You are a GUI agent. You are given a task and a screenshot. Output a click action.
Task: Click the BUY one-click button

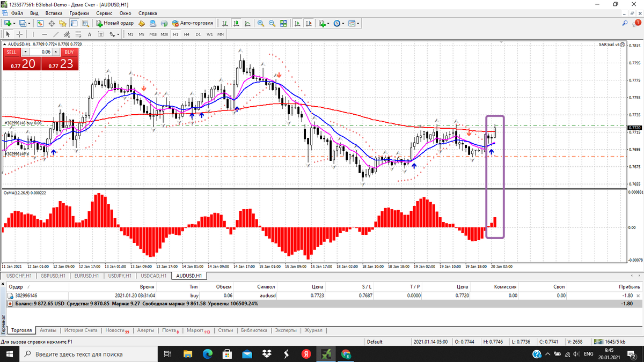point(69,52)
